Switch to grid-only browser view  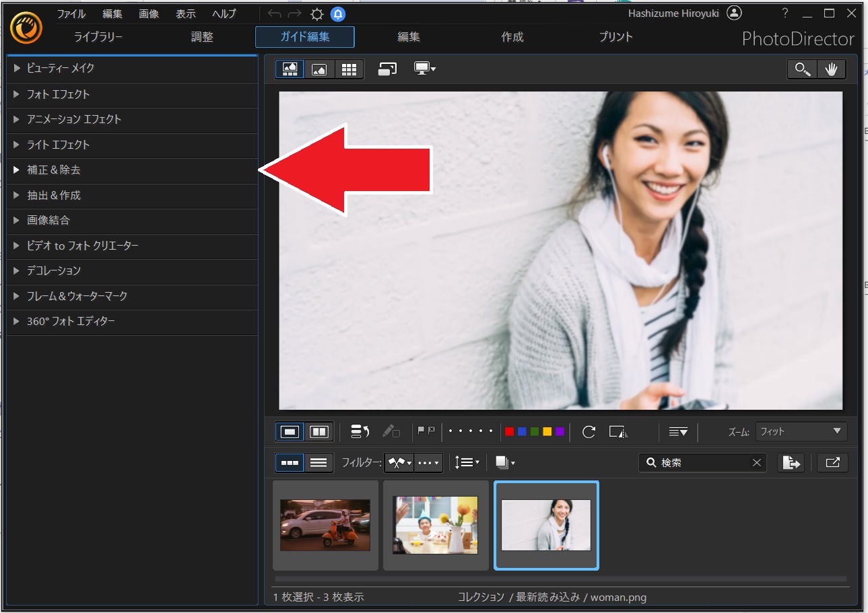click(x=349, y=69)
